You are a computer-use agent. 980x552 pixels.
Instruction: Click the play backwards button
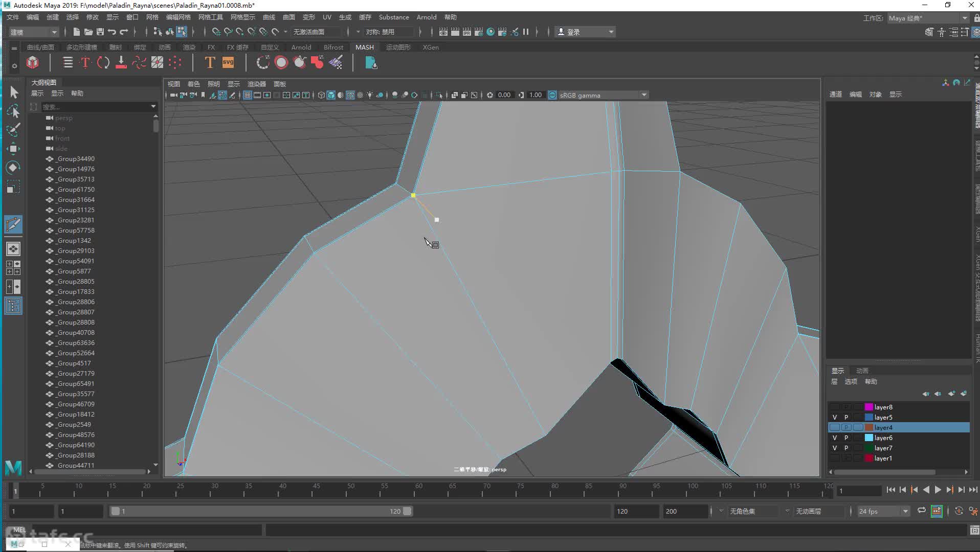(926, 490)
